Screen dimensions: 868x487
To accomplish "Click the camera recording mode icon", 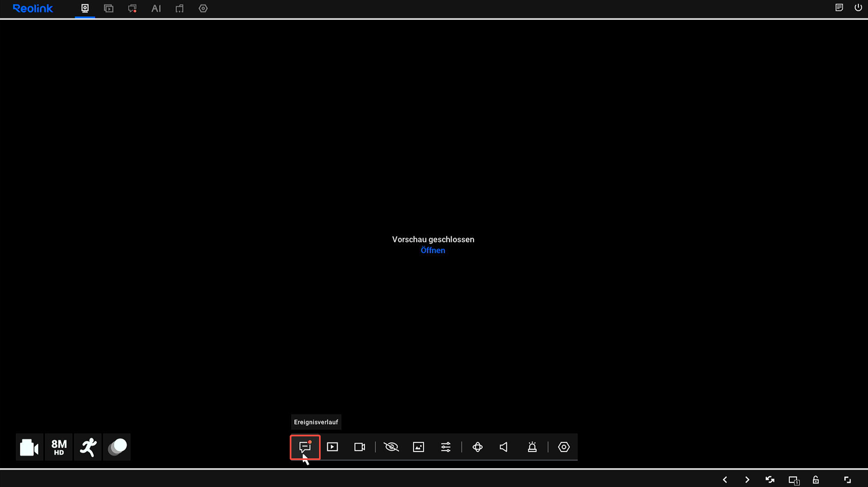I will pyautogui.click(x=29, y=447).
